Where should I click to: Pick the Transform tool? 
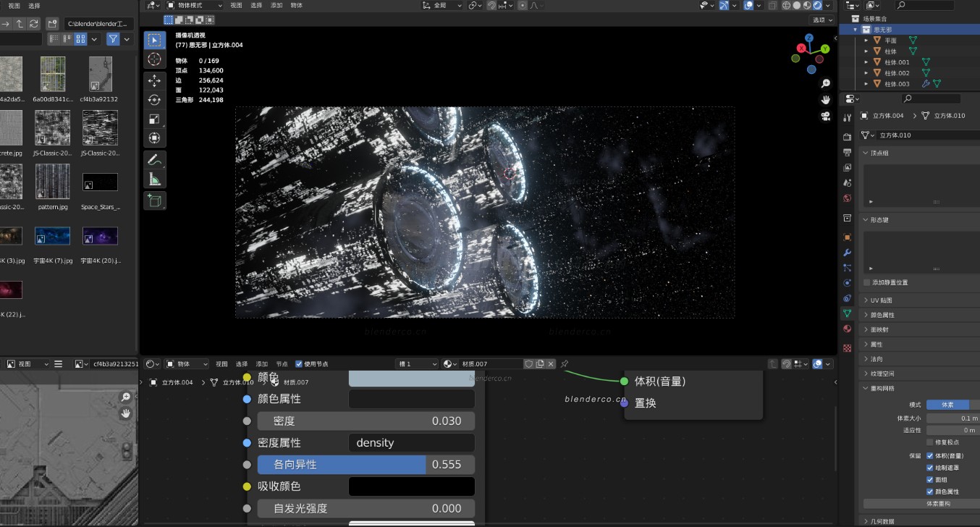coord(154,138)
